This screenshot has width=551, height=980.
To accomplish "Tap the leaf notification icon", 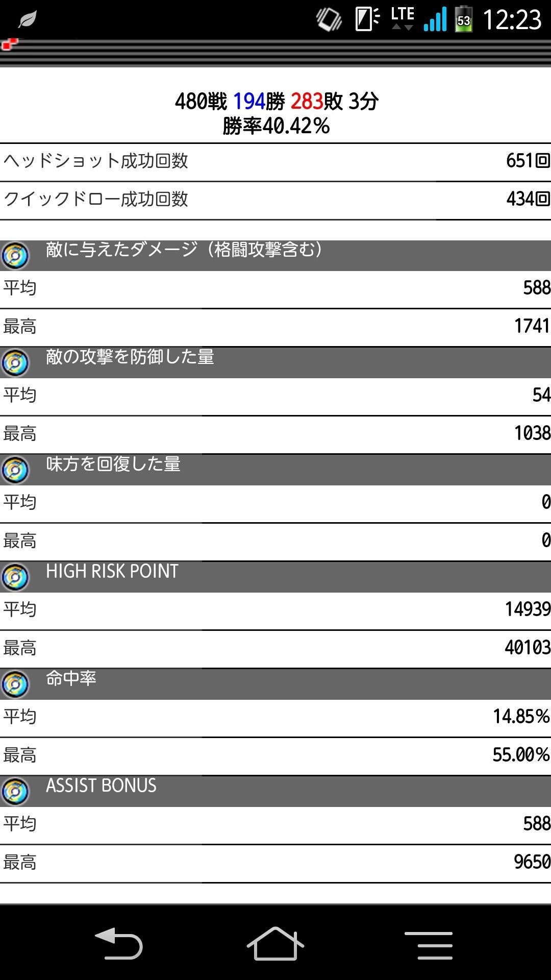I will [27, 20].
